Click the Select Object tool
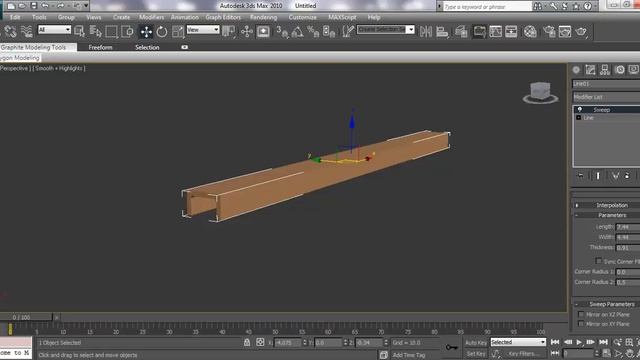 pyautogui.click(x=80, y=31)
